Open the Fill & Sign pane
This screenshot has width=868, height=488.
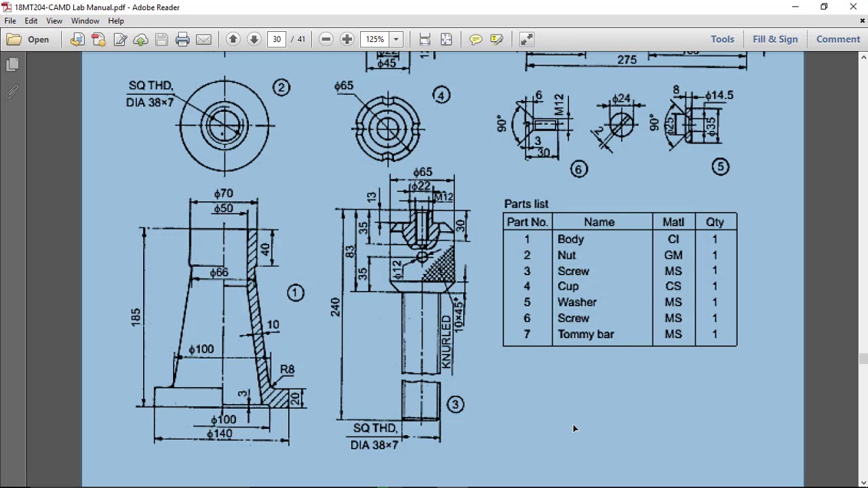775,39
